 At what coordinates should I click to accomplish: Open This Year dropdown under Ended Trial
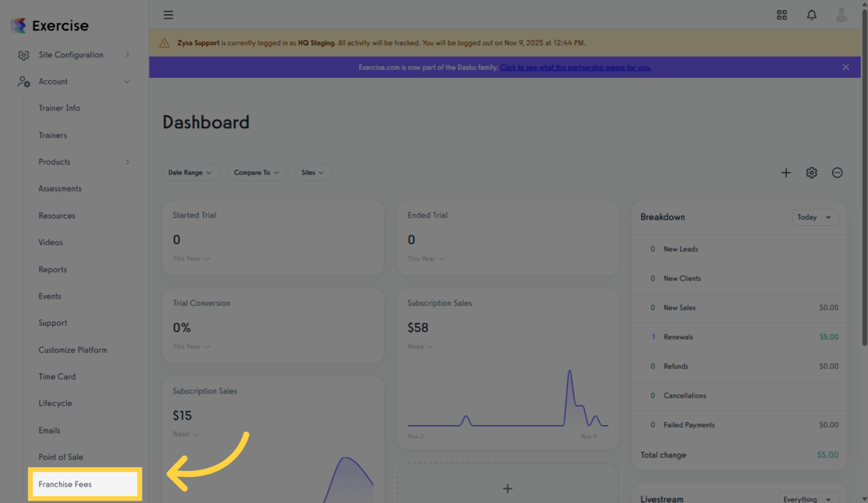point(426,259)
